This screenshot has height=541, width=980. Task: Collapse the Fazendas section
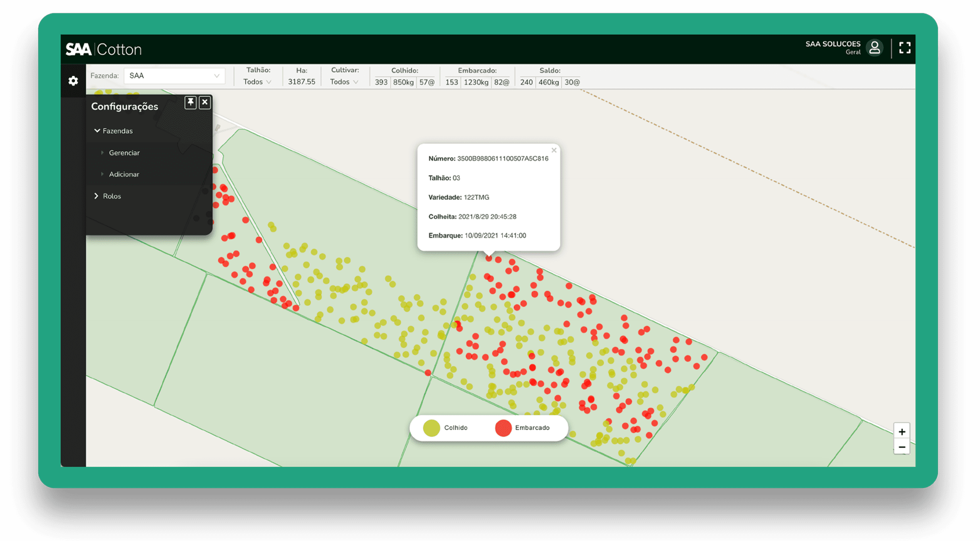tap(113, 131)
